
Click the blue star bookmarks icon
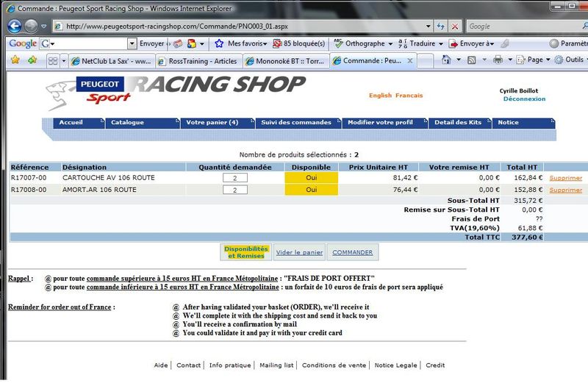[x=219, y=43]
